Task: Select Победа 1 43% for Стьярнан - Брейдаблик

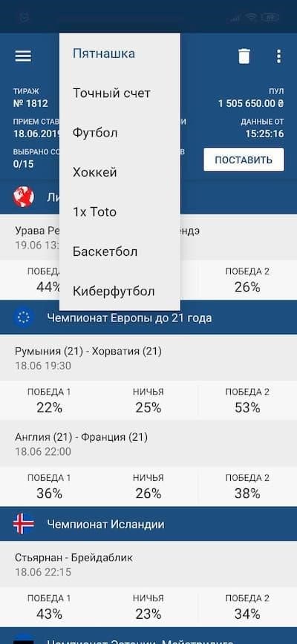Action: click(x=49, y=607)
